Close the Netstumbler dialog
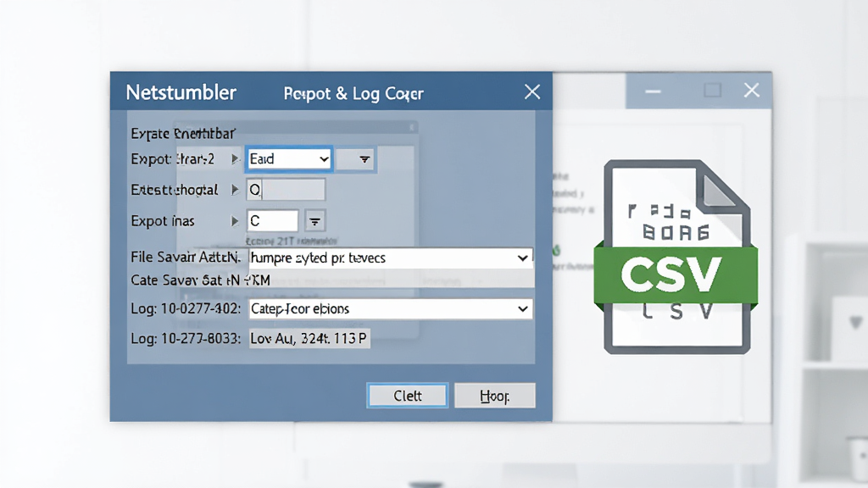This screenshot has height=488, width=868. click(532, 91)
